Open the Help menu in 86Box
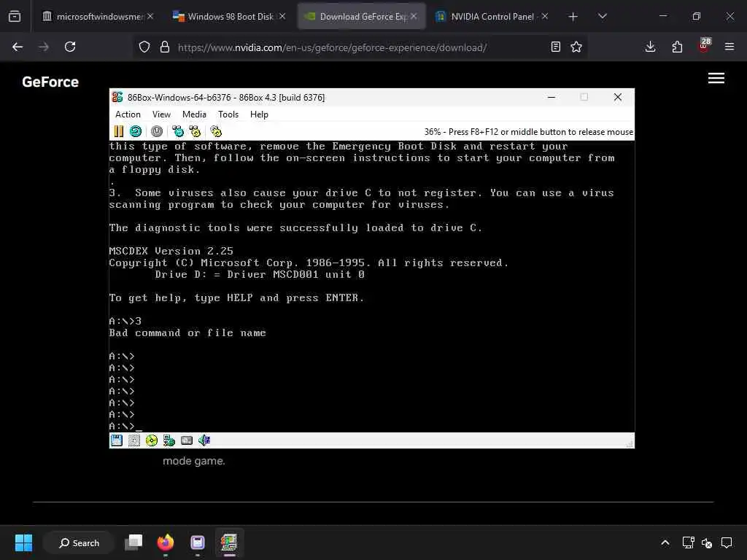Image resolution: width=747 pixels, height=560 pixels. [259, 114]
